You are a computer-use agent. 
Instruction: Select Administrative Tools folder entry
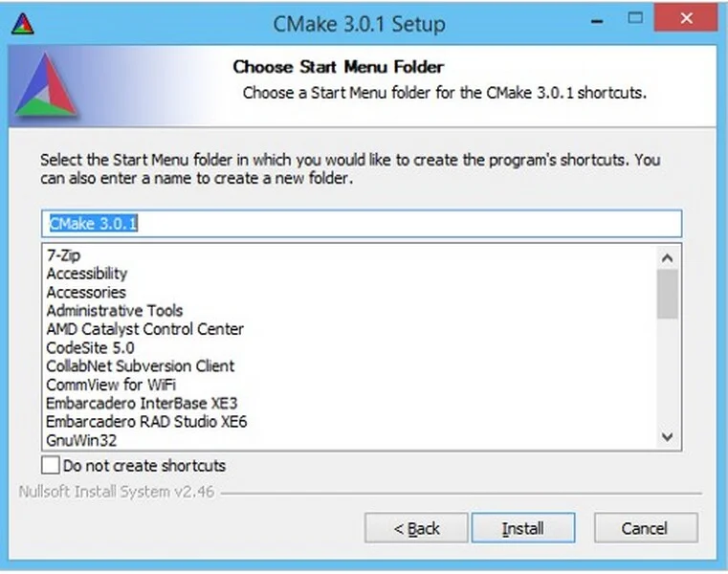pos(115,310)
